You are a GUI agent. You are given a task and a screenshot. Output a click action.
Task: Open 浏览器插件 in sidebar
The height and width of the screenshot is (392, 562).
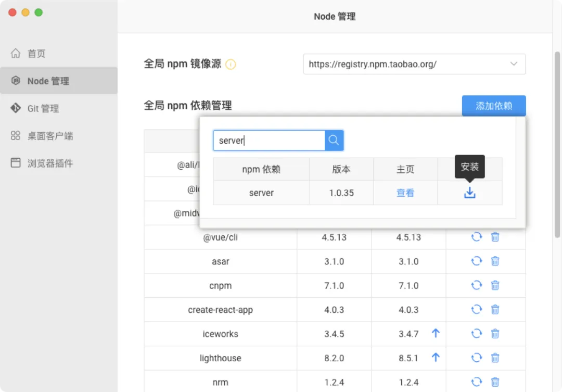tap(59, 163)
